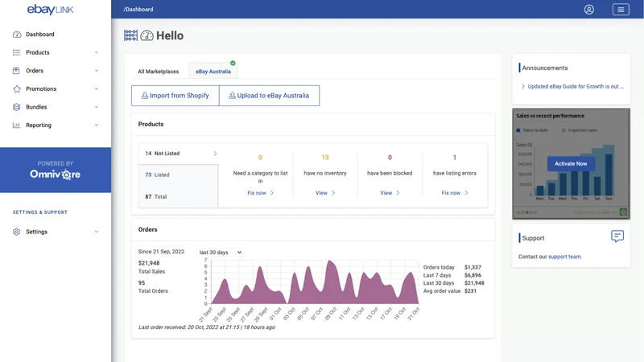Click View under have no inventory
This screenshot has width=644, height=362.
tap(325, 193)
